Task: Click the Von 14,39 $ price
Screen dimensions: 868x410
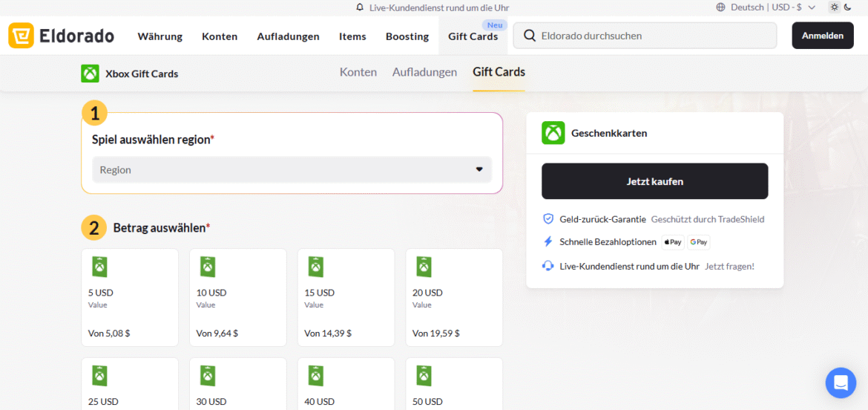Action: 328,333
